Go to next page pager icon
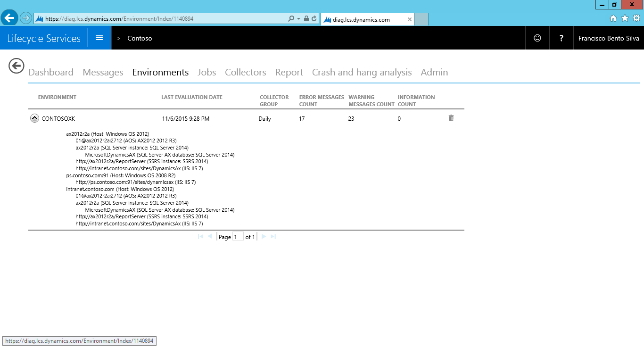Viewport: 644px width, 348px height. coord(264,236)
